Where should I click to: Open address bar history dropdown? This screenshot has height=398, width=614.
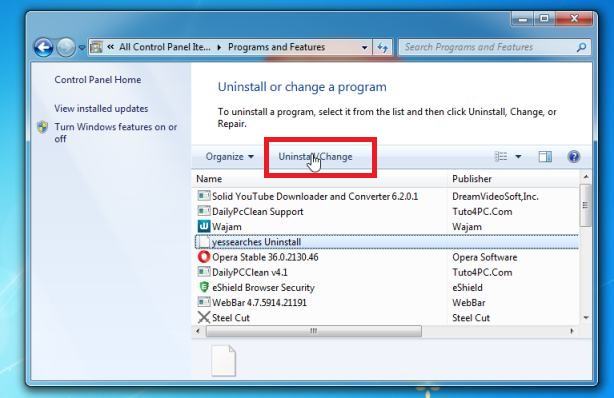pyautogui.click(x=365, y=47)
